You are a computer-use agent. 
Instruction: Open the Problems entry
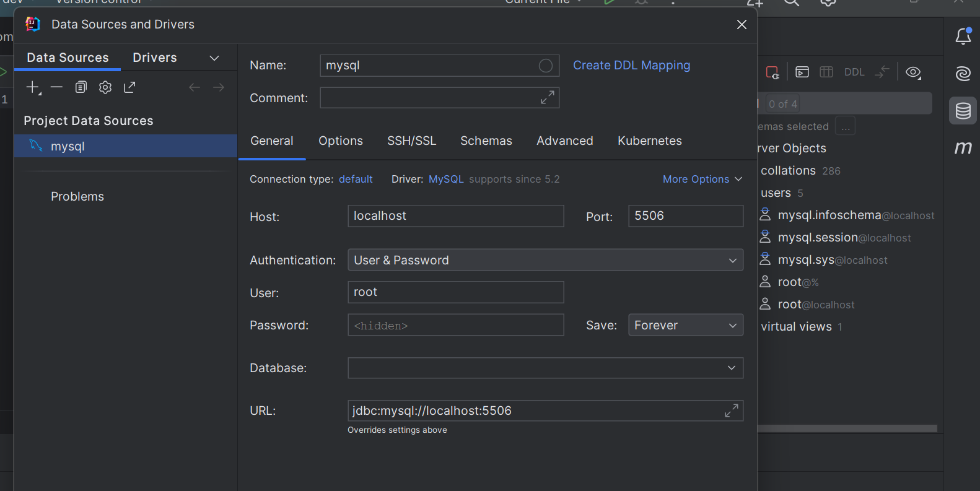tap(77, 196)
